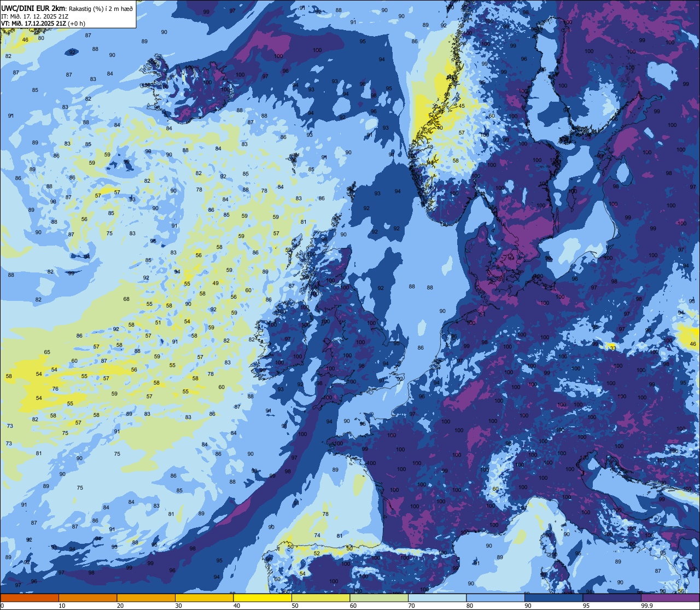Select the 95–99.9 dark indigo legend swatch
Image resolution: width=700 pixels, height=610 pixels.
click(612, 597)
